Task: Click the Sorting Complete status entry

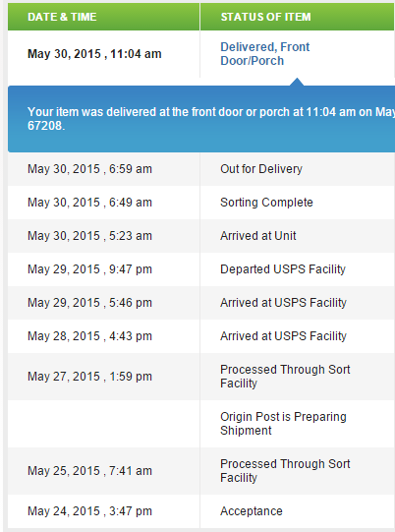Action: pyautogui.click(x=266, y=203)
